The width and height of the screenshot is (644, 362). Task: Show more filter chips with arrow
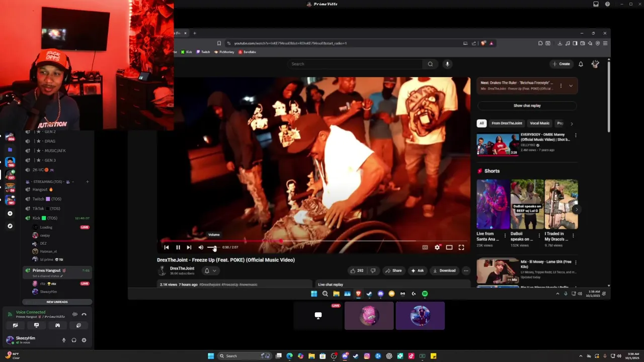tap(572, 123)
